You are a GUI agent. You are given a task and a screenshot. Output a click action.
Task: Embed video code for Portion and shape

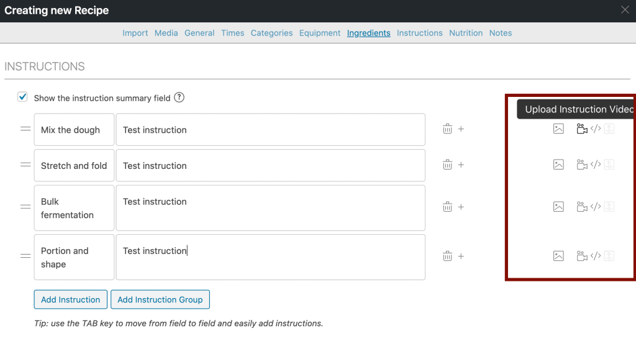596,256
